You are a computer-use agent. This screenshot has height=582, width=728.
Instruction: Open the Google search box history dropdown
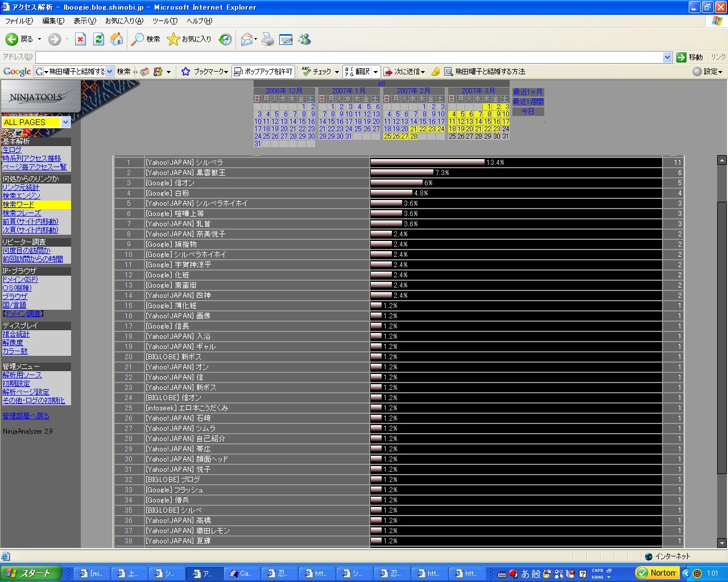[x=110, y=72]
